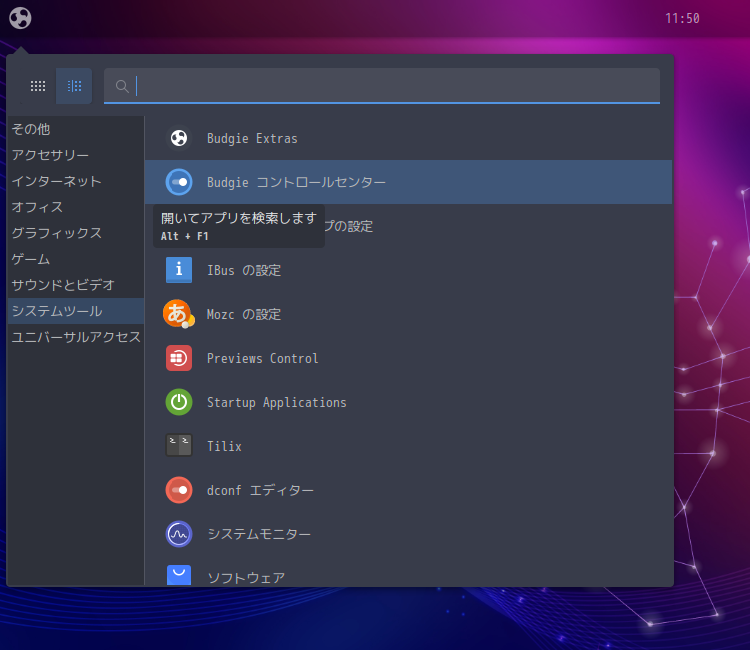This screenshot has height=650, width=750.
Task: Launch Tilix terminal icon
Action: [x=179, y=445]
